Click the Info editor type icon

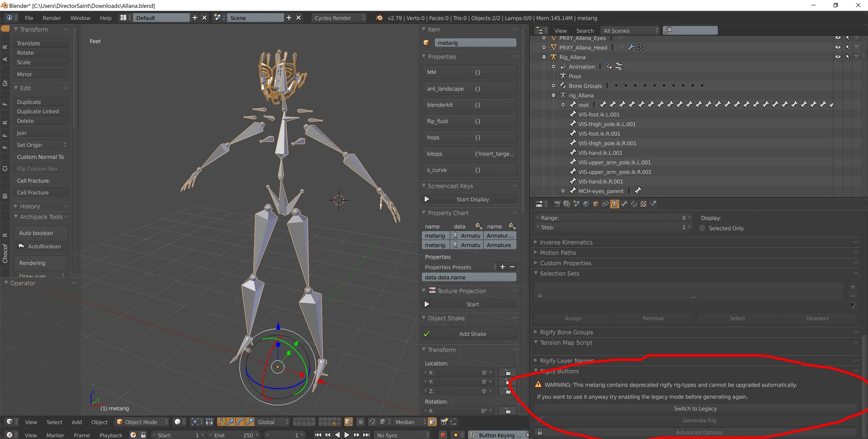tap(10, 18)
